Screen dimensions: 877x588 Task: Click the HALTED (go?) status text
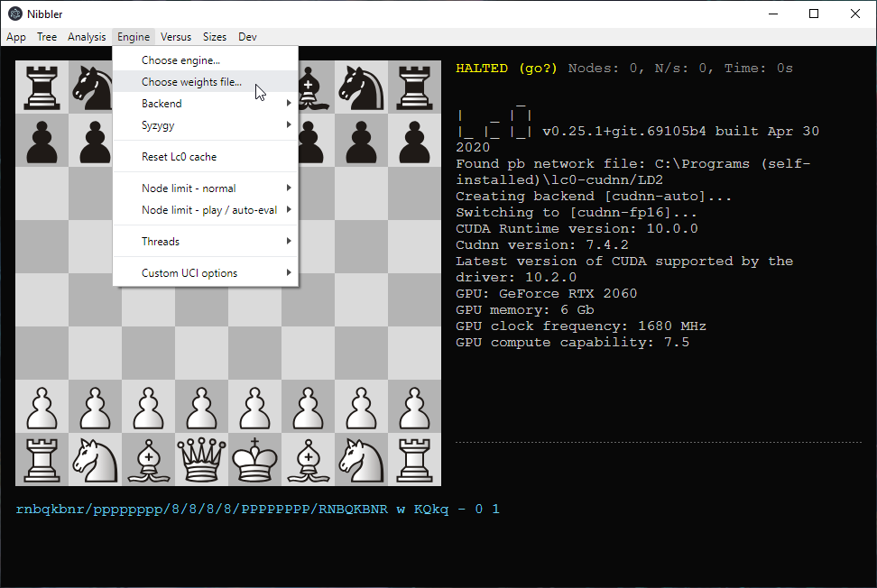coord(506,69)
